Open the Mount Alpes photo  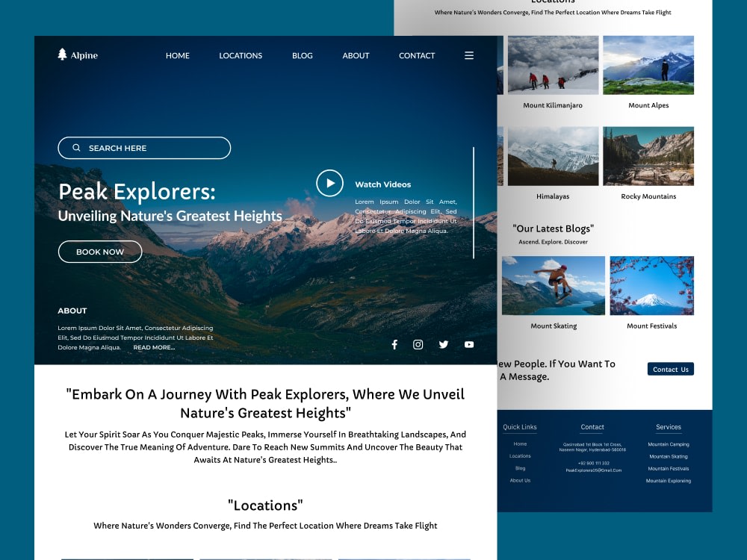point(648,65)
